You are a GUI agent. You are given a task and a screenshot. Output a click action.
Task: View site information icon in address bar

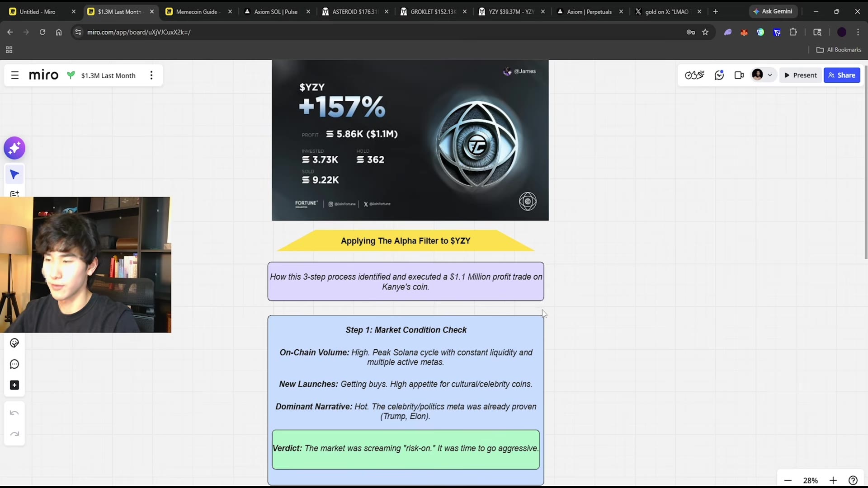coord(78,32)
